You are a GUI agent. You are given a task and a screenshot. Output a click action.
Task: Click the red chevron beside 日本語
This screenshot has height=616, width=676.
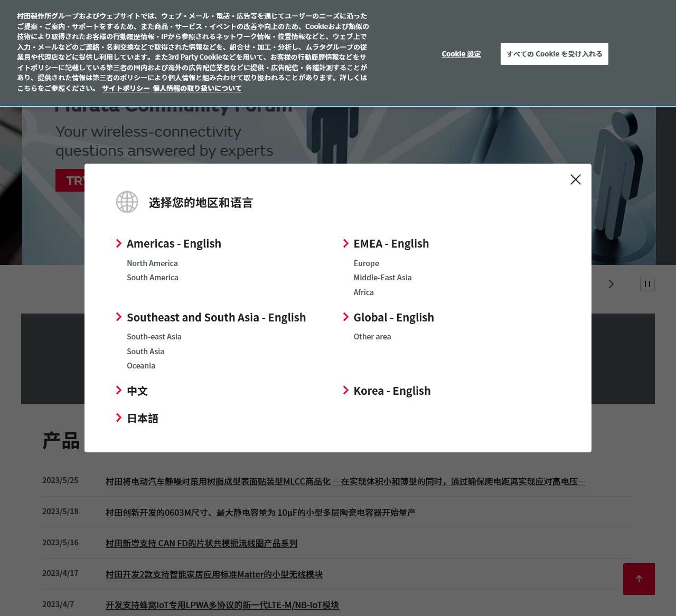(119, 418)
